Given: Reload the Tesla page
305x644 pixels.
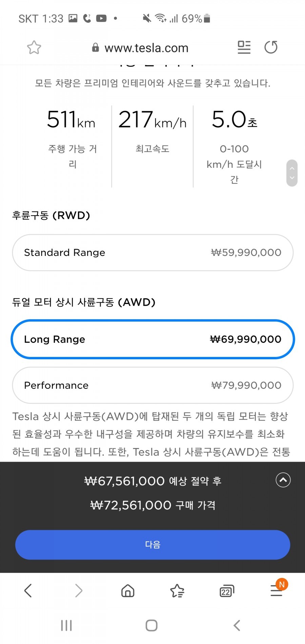Looking at the screenshot, I should tap(271, 47).
